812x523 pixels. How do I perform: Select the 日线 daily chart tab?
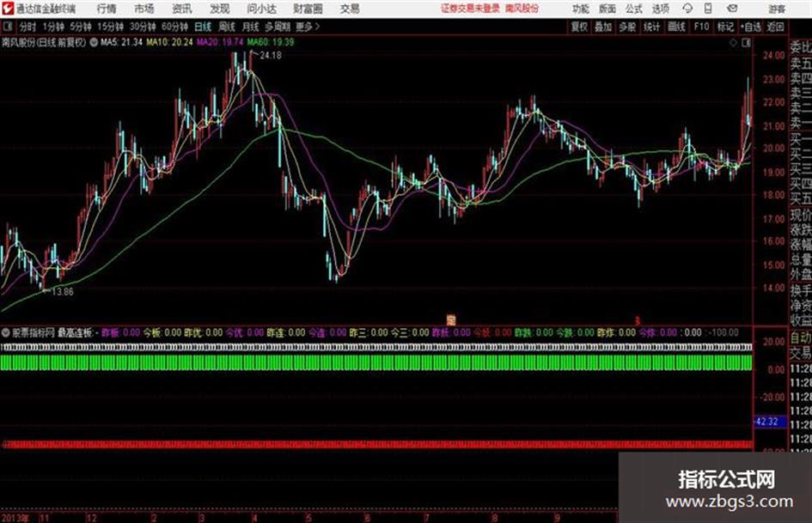click(x=203, y=27)
